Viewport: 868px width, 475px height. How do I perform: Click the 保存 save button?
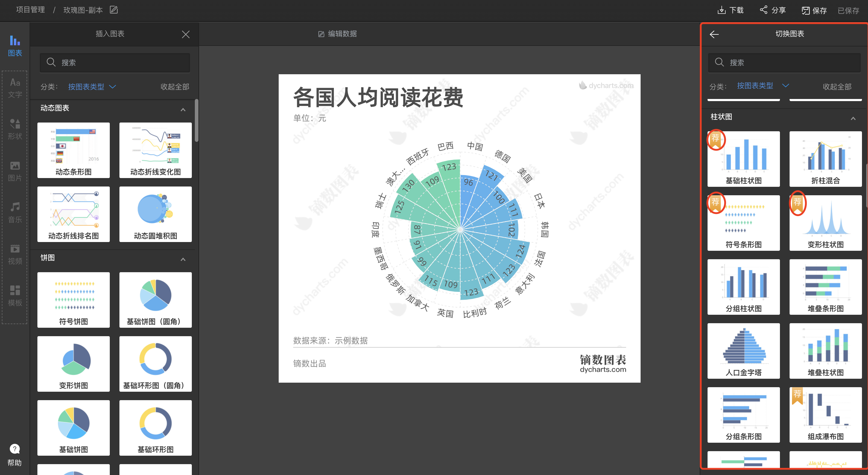click(x=814, y=11)
